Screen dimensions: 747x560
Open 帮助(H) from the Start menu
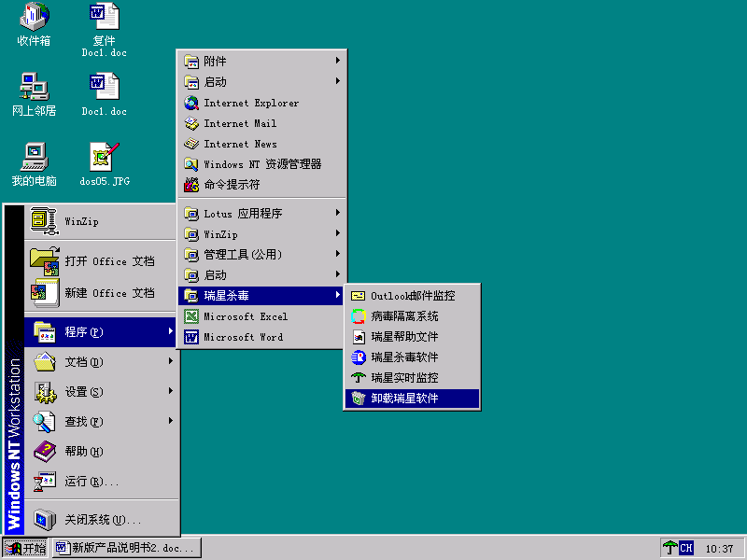click(102, 452)
